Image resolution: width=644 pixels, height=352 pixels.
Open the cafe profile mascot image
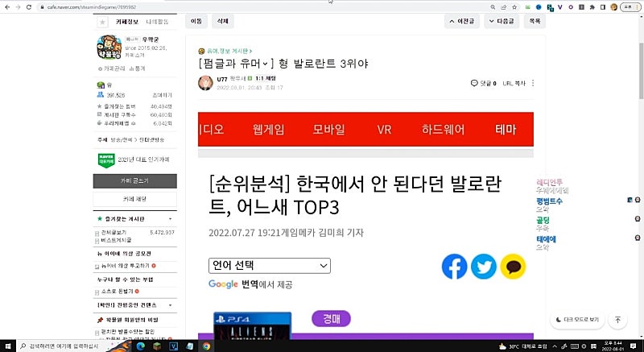pos(109,48)
